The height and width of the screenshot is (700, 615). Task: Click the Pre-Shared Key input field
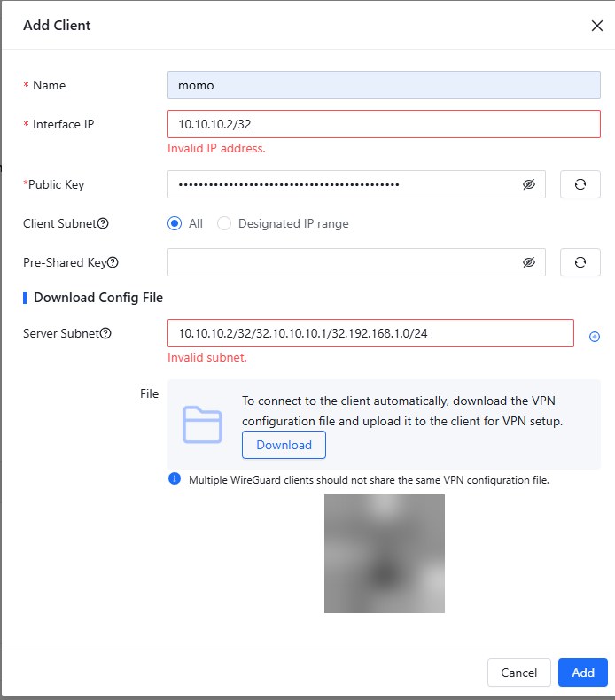[x=356, y=262]
